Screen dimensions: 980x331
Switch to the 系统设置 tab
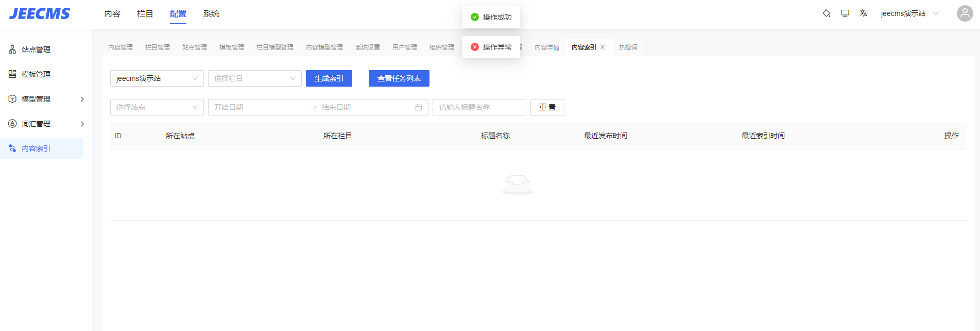point(368,47)
